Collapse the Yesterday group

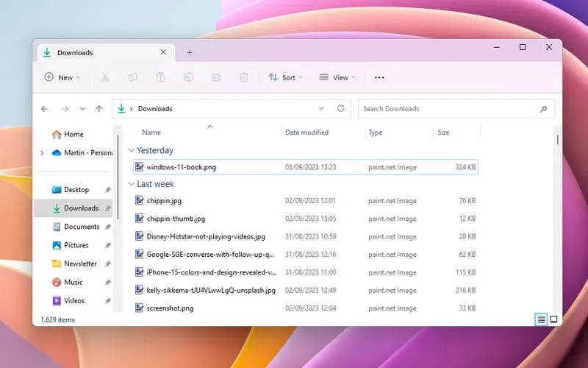132,151
